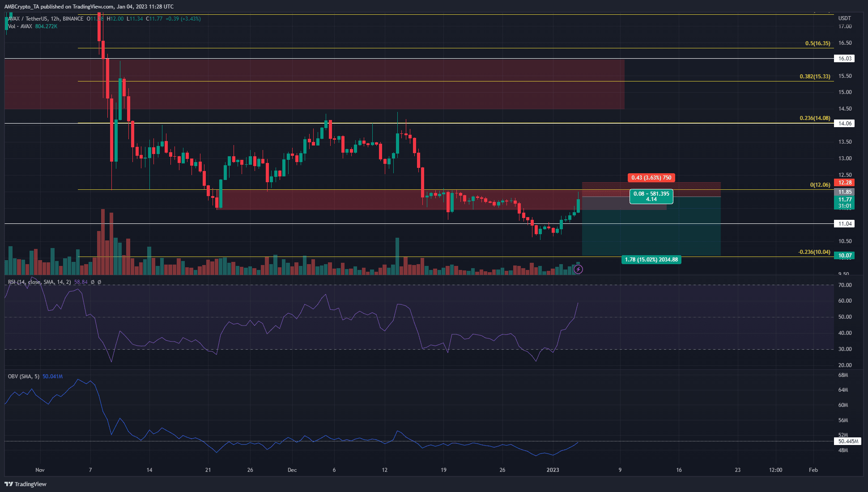Click the red 12.28 stop-loss price label

tap(845, 183)
